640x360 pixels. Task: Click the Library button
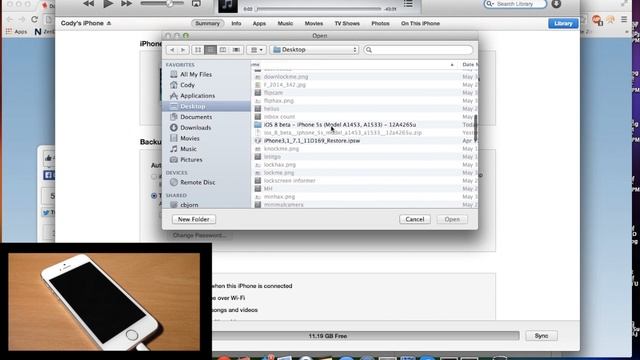tap(563, 24)
